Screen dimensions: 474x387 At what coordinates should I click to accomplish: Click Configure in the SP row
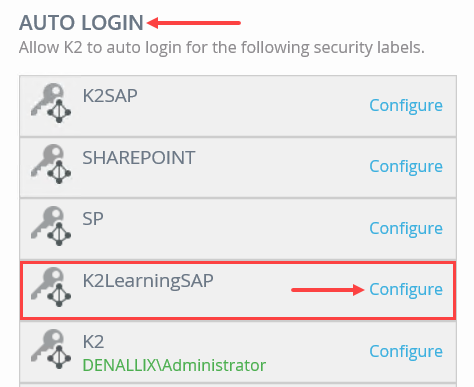coord(406,229)
